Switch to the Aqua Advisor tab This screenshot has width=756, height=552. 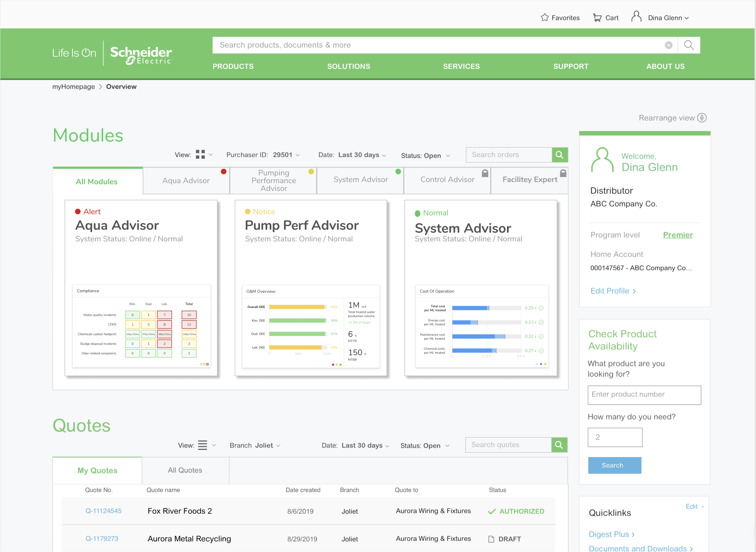coord(186,181)
